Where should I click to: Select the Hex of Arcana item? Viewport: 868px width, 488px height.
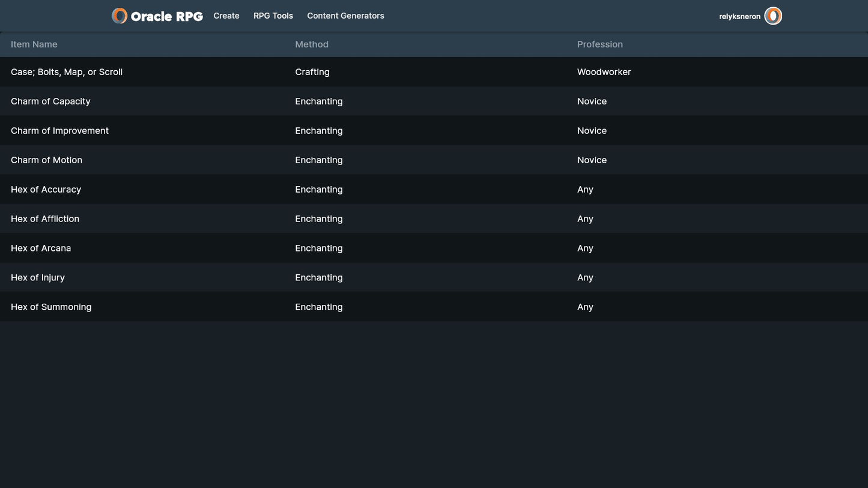(x=41, y=249)
